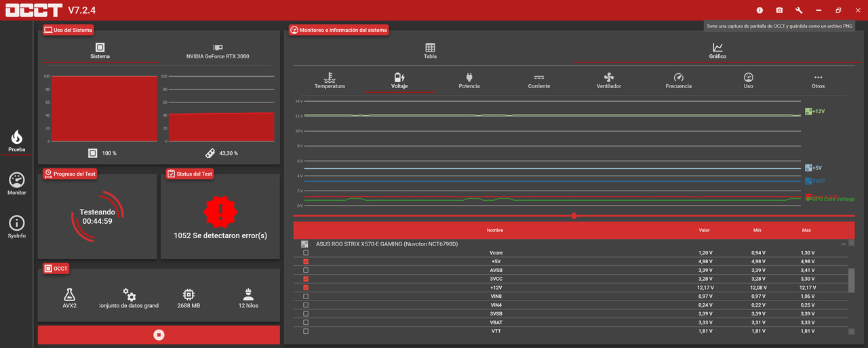Viewport: 868px width, 348px height.
Task: Stop the running test with the stop button
Action: pyautogui.click(x=159, y=334)
